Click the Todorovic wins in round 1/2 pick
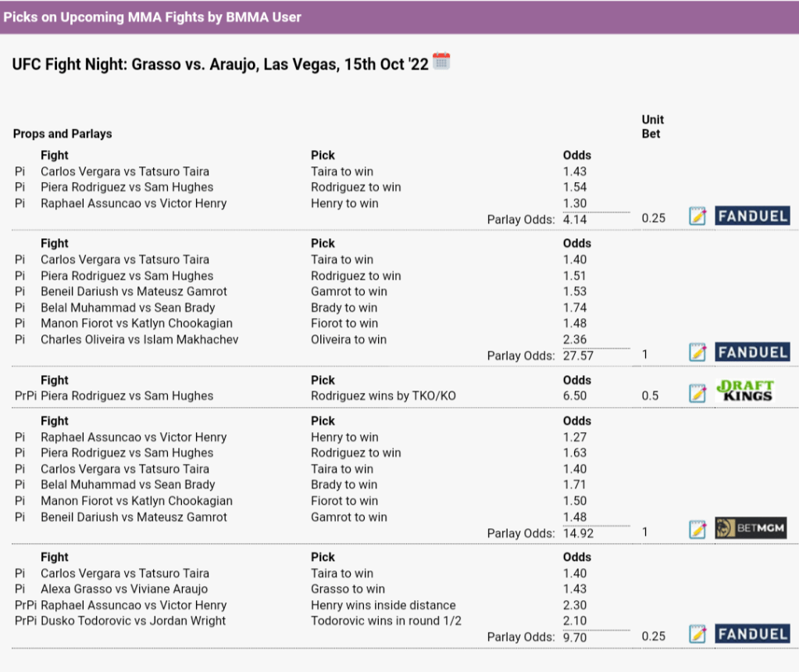Image resolution: width=799 pixels, height=672 pixels. click(386, 621)
